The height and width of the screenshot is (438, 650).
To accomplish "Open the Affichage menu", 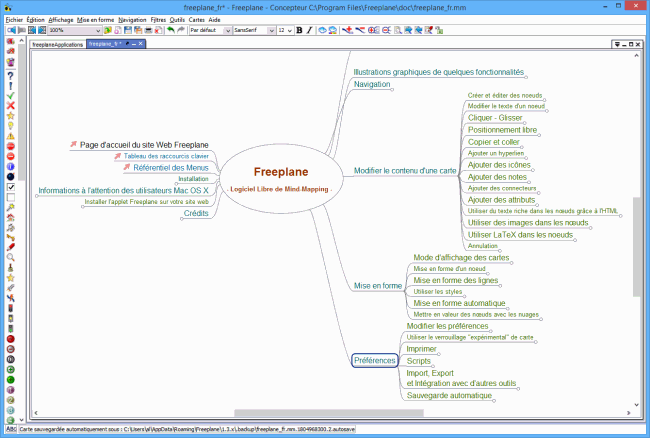I will click(61, 19).
